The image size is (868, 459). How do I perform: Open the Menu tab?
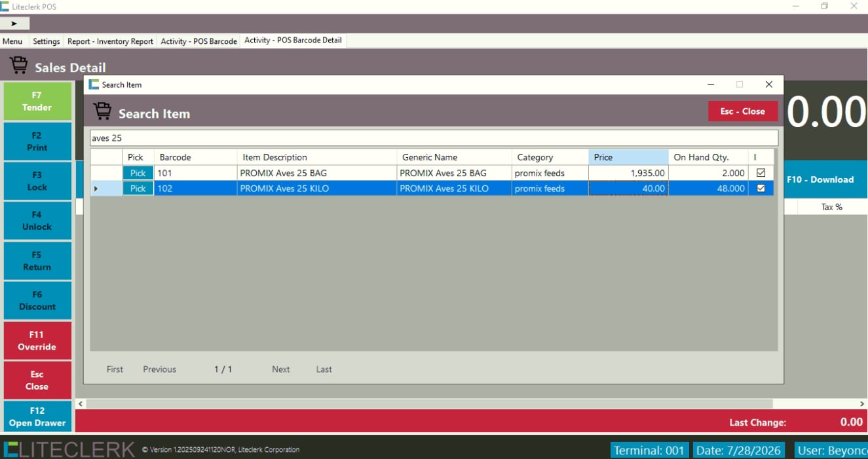(x=12, y=41)
